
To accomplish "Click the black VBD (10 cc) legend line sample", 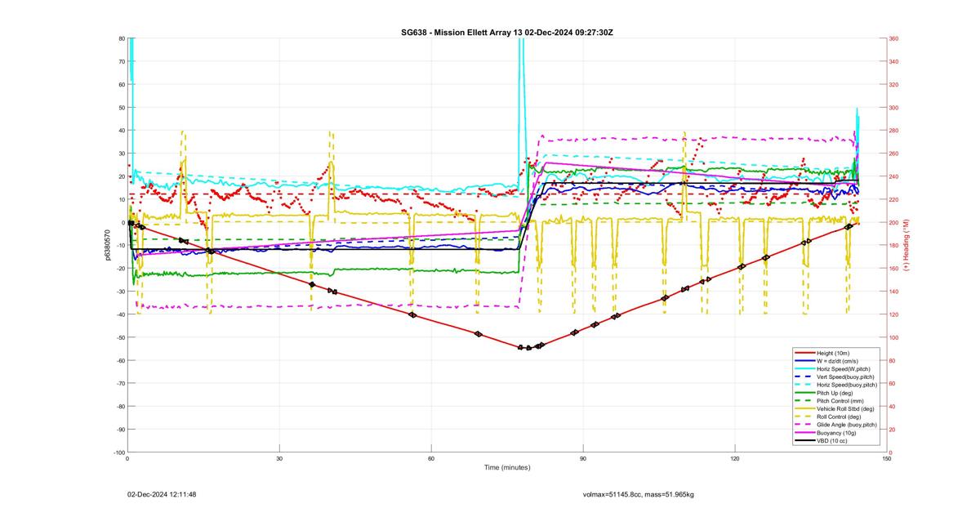I will click(804, 441).
